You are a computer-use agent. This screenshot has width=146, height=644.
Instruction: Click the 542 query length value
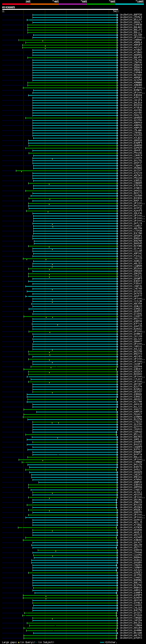pyautogui.click(x=115, y=11)
